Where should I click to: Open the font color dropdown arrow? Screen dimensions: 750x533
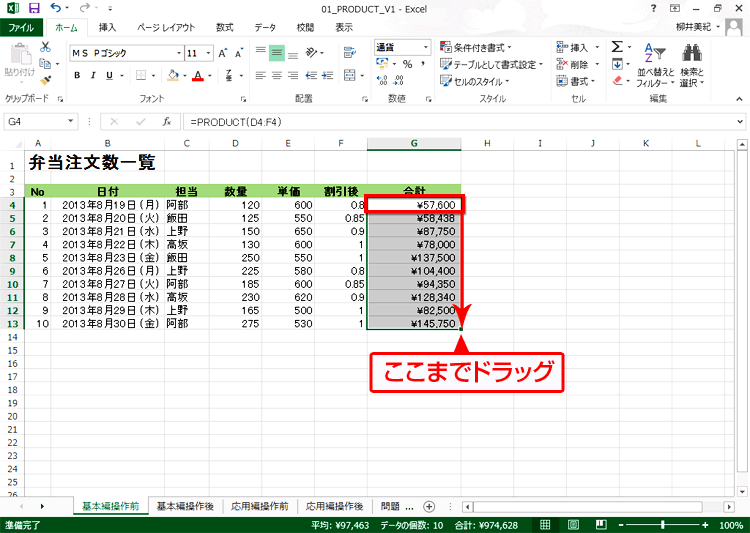click(210, 76)
